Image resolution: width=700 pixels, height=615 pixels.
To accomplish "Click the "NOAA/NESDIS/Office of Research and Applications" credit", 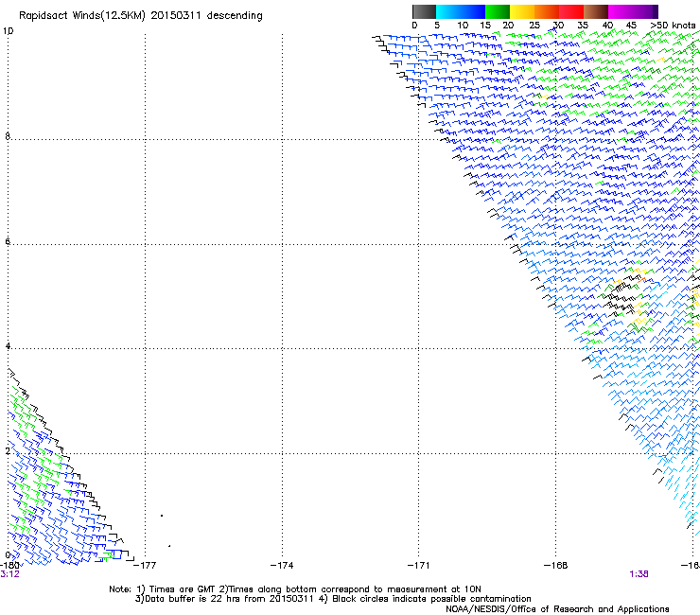I will (x=557, y=609).
